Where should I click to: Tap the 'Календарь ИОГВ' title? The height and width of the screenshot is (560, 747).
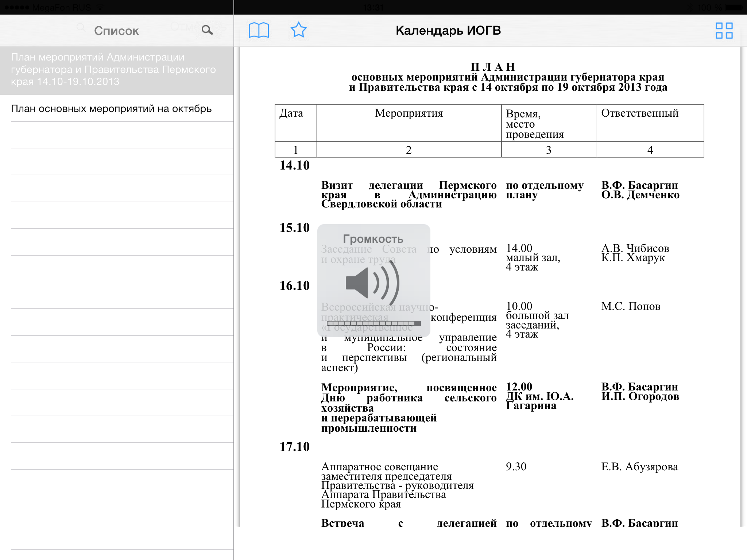point(448,31)
